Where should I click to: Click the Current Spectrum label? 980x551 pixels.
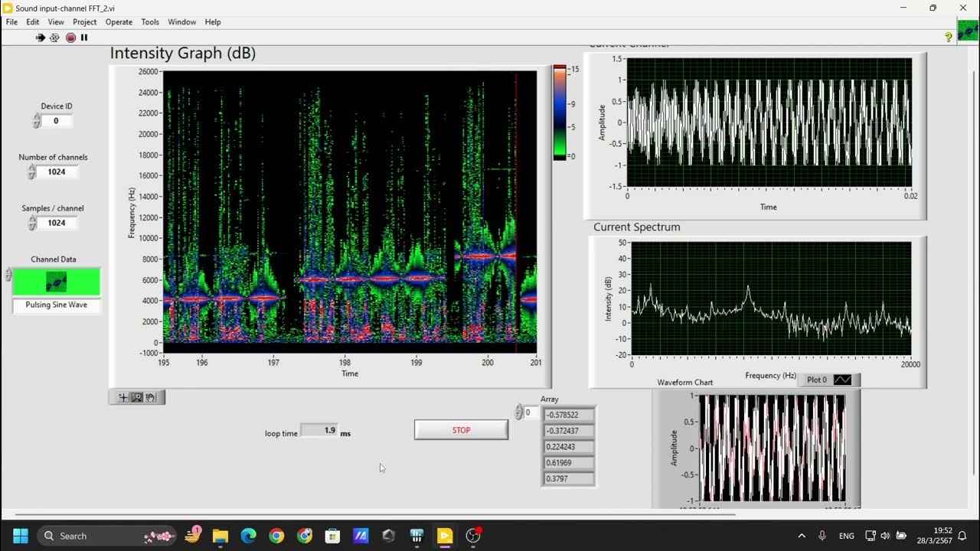(x=636, y=227)
